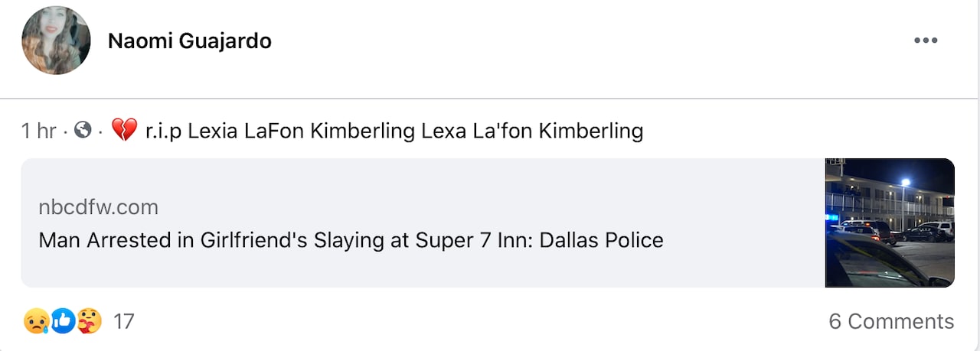Open Naomi Guajardo's profile name link
Image resolution: width=980 pixels, height=351 pixels.
coord(189,41)
